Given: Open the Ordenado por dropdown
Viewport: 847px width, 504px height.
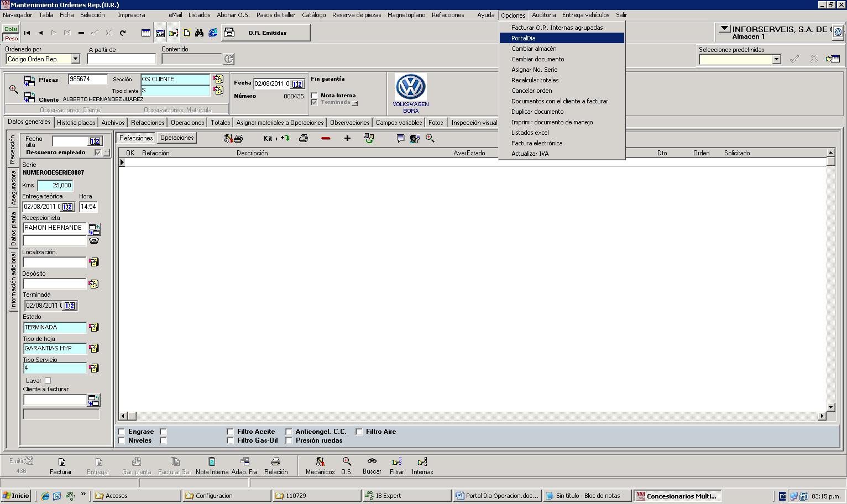Looking at the screenshot, I should coord(76,59).
